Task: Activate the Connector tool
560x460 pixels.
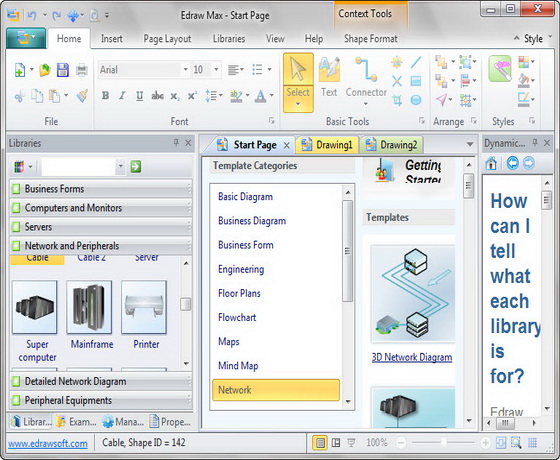Action: pyautogui.click(x=366, y=81)
